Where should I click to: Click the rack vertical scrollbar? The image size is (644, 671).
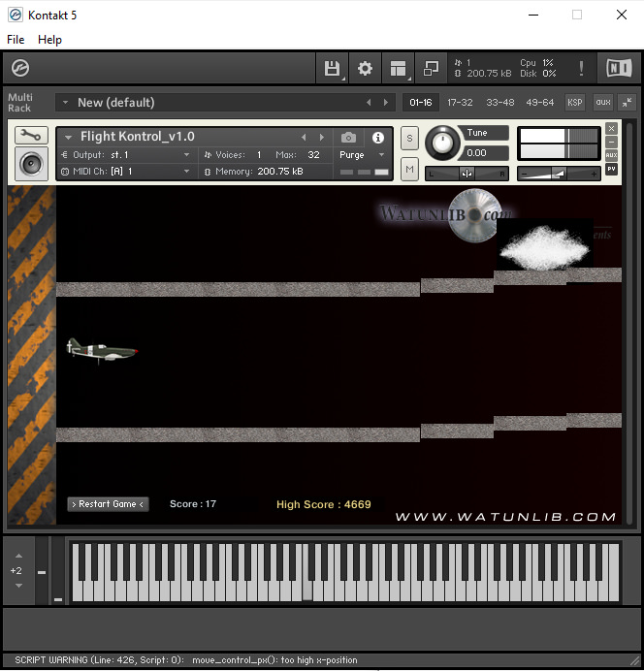[x=629, y=324]
